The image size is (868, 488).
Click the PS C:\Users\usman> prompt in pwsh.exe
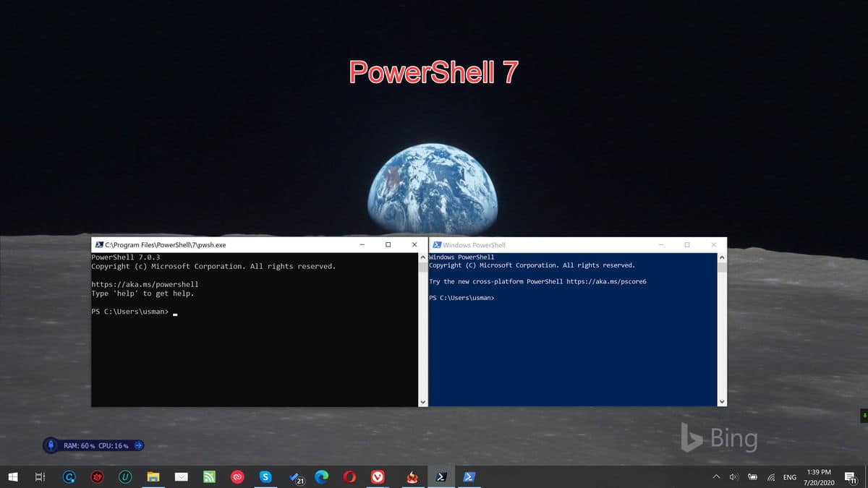[129, 312]
